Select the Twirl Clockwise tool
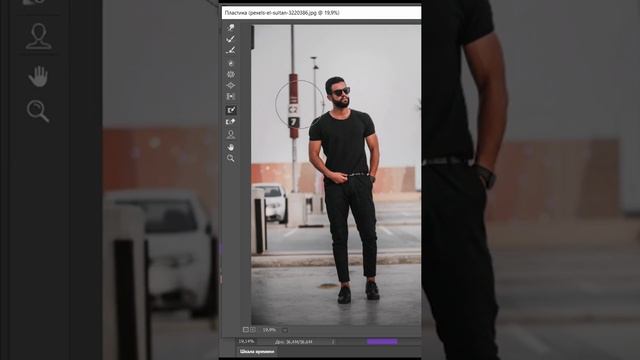The width and height of the screenshot is (640, 360). click(231, 63)
